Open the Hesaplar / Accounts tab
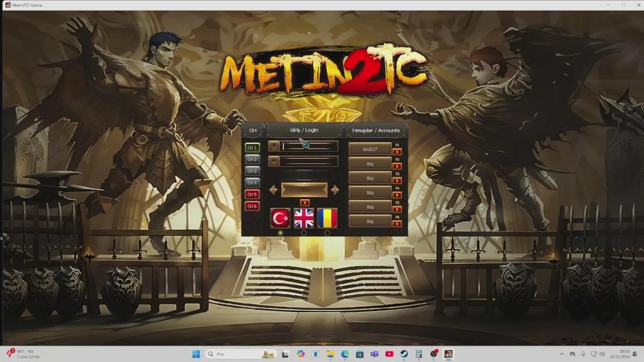The width and height of the screenshot is (644, 362). coord(376,130)
